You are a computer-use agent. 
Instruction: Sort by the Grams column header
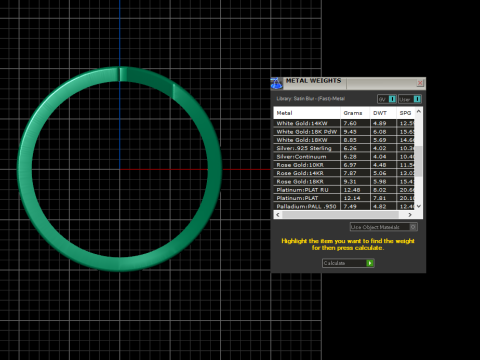click(x=355, y=113)
